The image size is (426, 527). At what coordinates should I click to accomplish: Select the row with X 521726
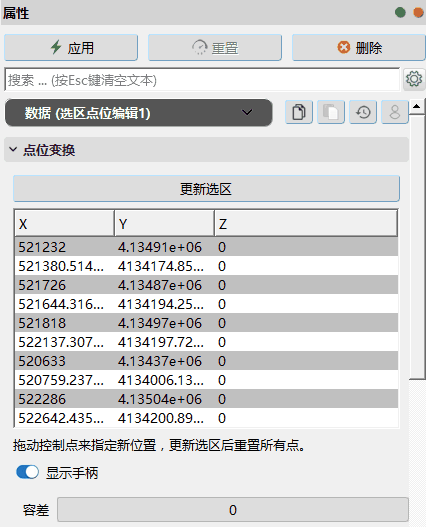click(206, 285)
